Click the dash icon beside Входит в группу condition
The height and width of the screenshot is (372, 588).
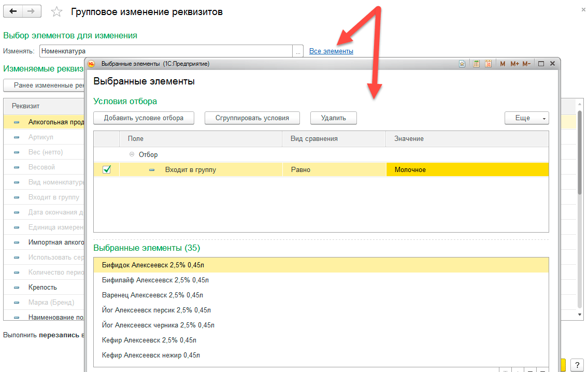pyautogui.click(x=152, y=170)
